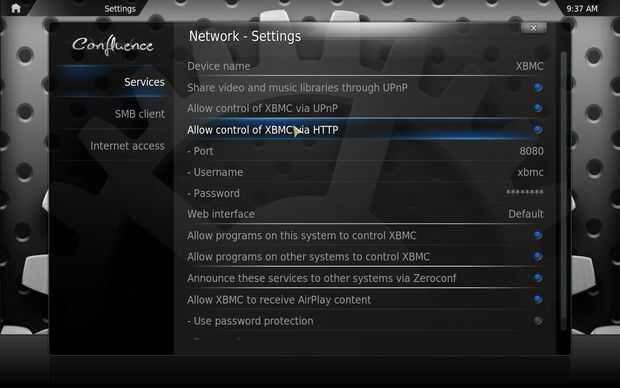Click the Settings label in top bar
The image size is (620, 388).
tap(120, 9)
